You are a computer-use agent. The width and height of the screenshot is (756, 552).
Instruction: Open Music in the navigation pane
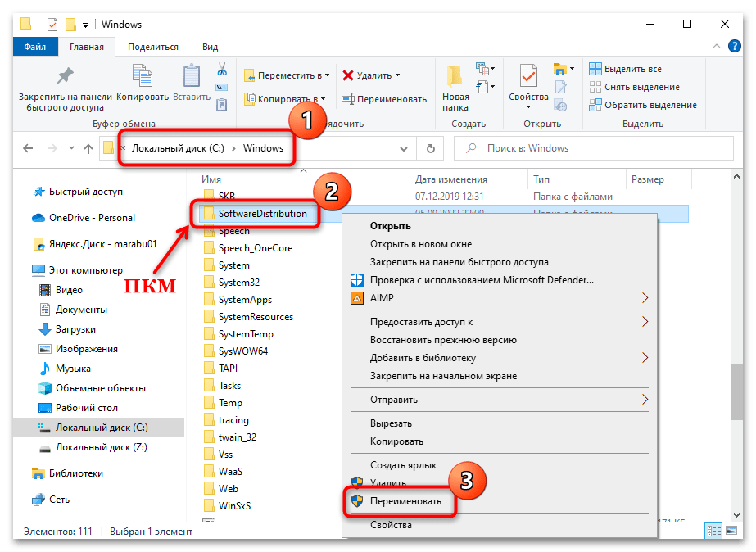pos(73,369)
